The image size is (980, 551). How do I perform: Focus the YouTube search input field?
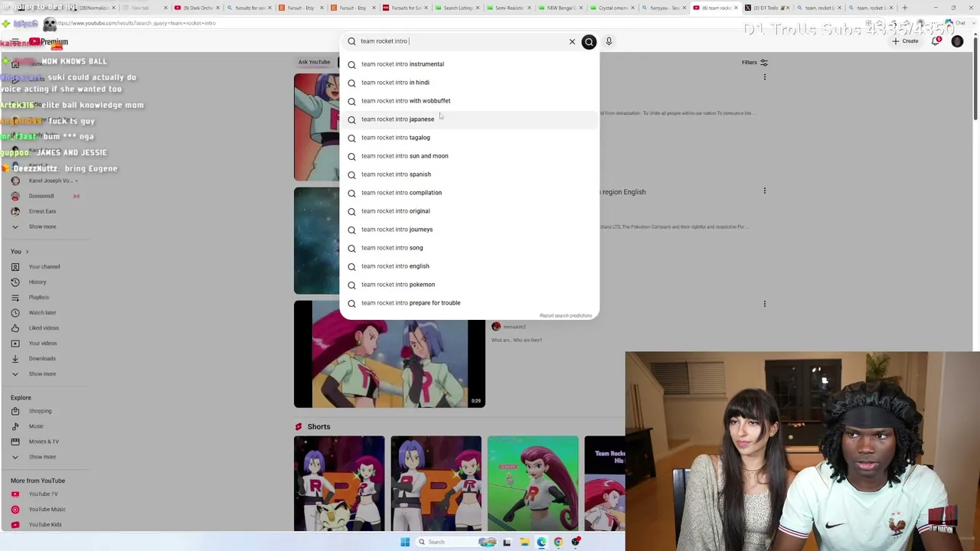pyautogui.click(x=459, y=41)
